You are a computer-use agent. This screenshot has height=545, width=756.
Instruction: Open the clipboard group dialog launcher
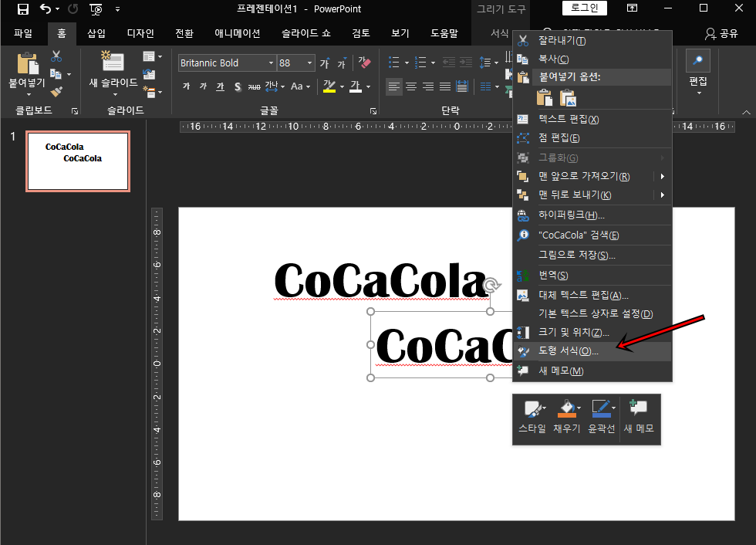click(x=75, y=111)
